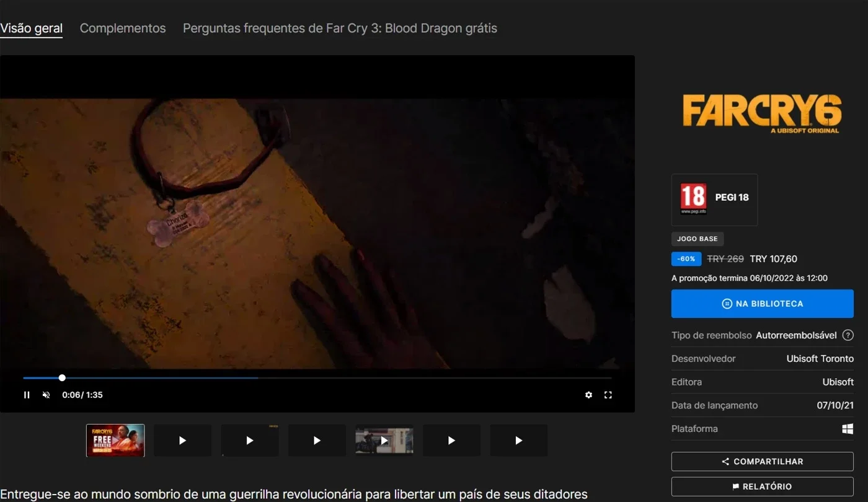
Task: Click the RELATÓRIO report button
Action: (763, 487)
